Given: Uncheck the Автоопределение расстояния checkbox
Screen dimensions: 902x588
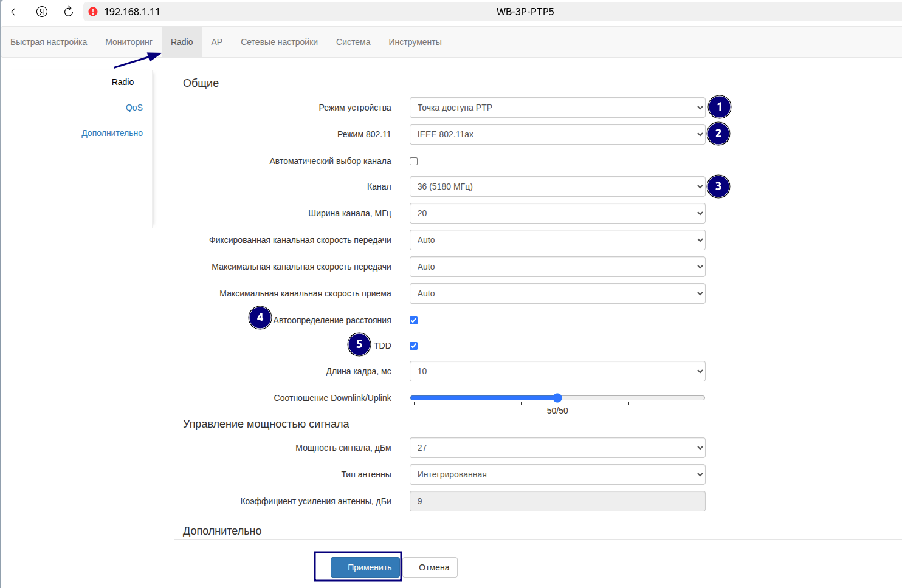Looking at the screenshot, I should pyautogui.click(x=414, y=320).
